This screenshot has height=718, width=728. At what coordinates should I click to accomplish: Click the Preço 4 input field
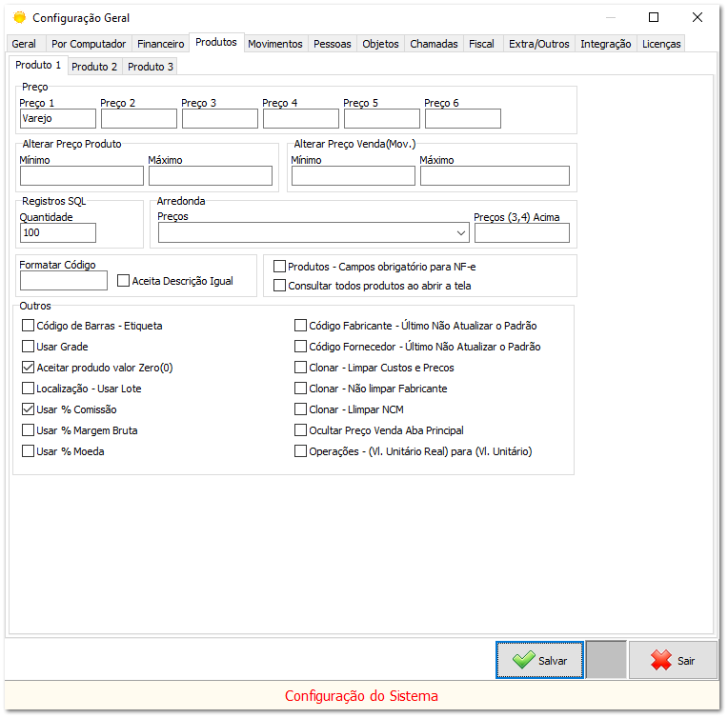tap(301, 118)
